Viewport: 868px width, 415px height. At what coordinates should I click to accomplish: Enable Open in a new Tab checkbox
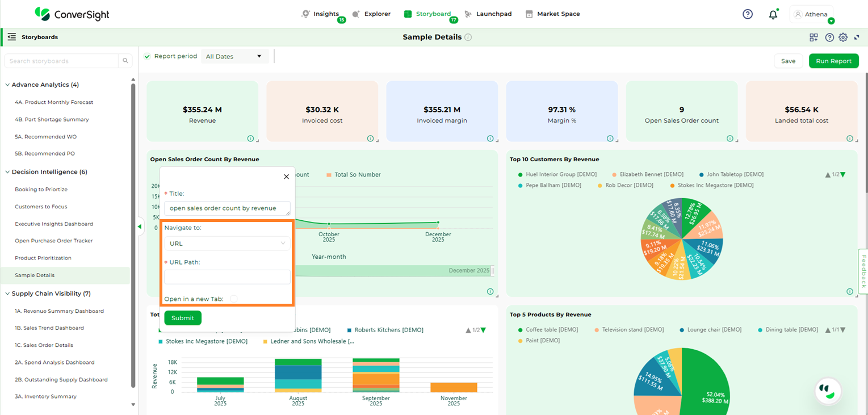point(234,299)
